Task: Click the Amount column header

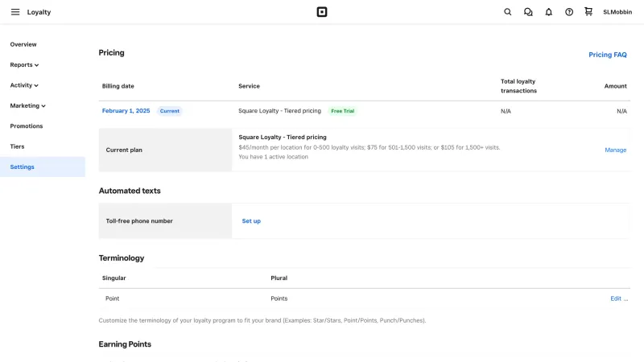Action: point(615,86)
